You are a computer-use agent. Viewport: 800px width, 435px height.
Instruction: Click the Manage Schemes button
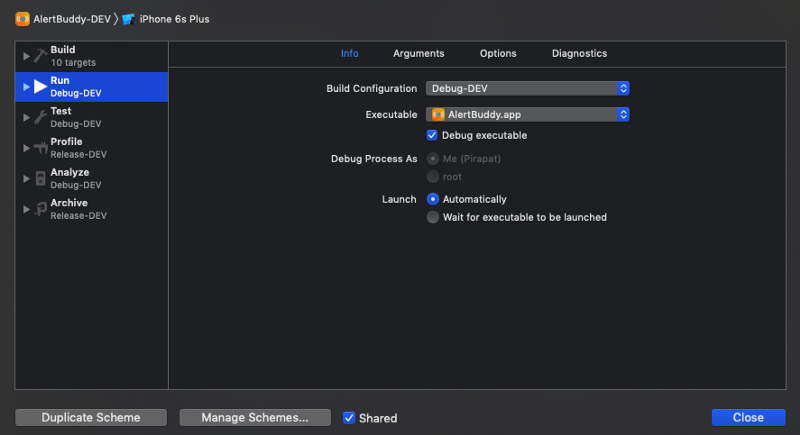254,417
